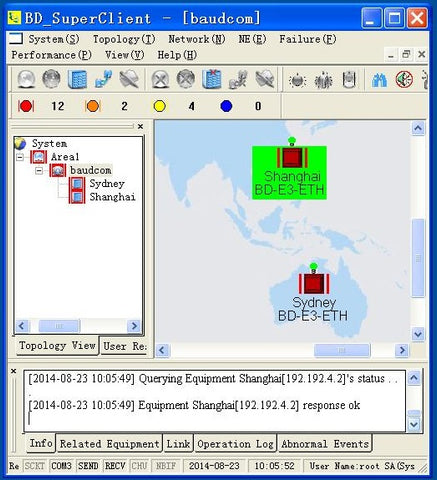This screenshot has width=437, height=480.
Task: Select the Area1 tree item
Action: tap(65, 157)
